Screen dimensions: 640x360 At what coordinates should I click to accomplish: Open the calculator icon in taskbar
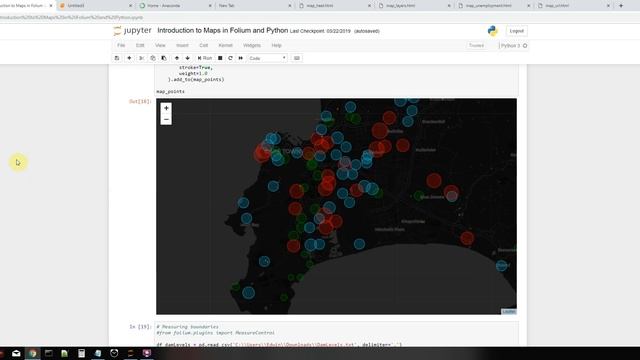point(81,353)
